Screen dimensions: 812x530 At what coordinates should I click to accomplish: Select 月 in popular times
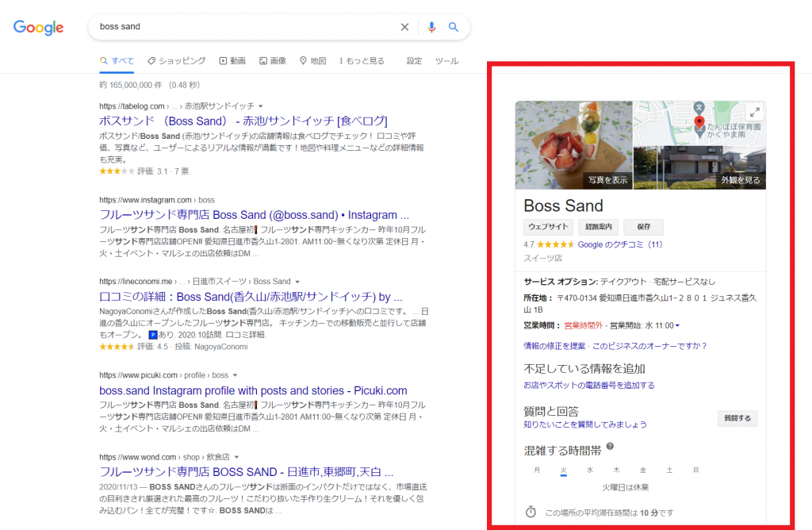[537, 470]
